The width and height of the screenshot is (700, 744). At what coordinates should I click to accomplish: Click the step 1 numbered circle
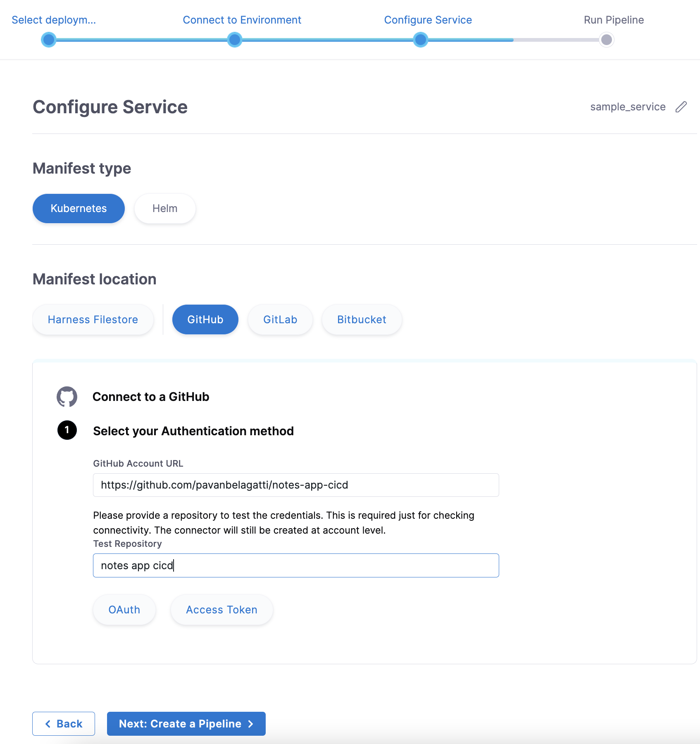pyautogui.click(x=67, y=430)
